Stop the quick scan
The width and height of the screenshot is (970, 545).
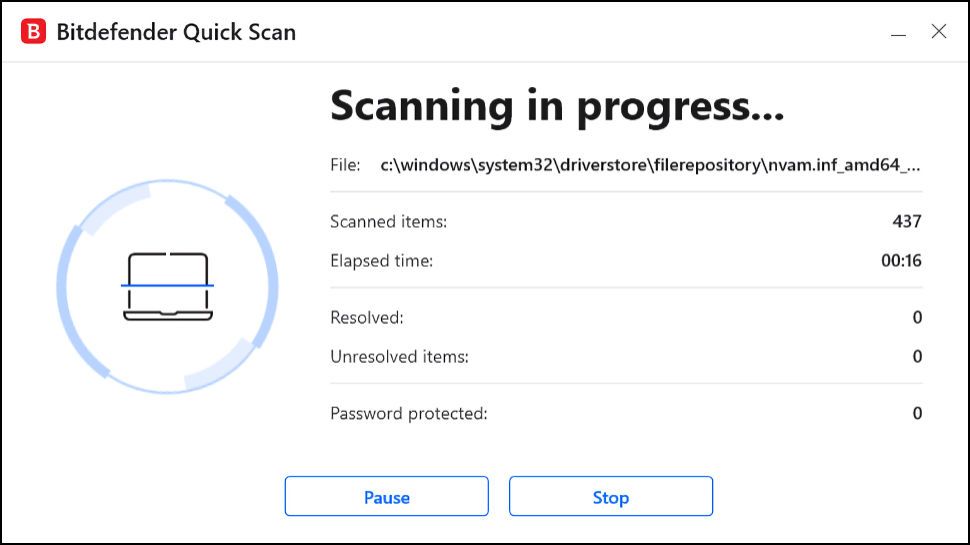(x=610, y=497)
